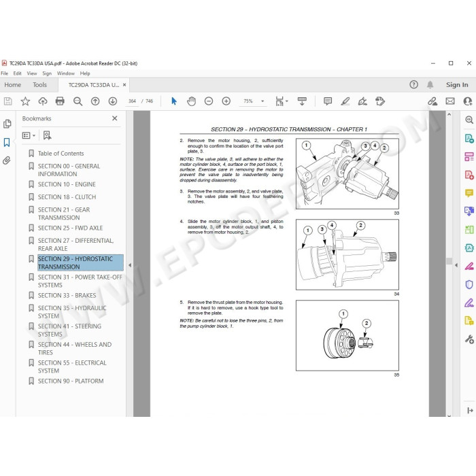Open the File menu
The image size is (476, 476).
tap(4, 73)
